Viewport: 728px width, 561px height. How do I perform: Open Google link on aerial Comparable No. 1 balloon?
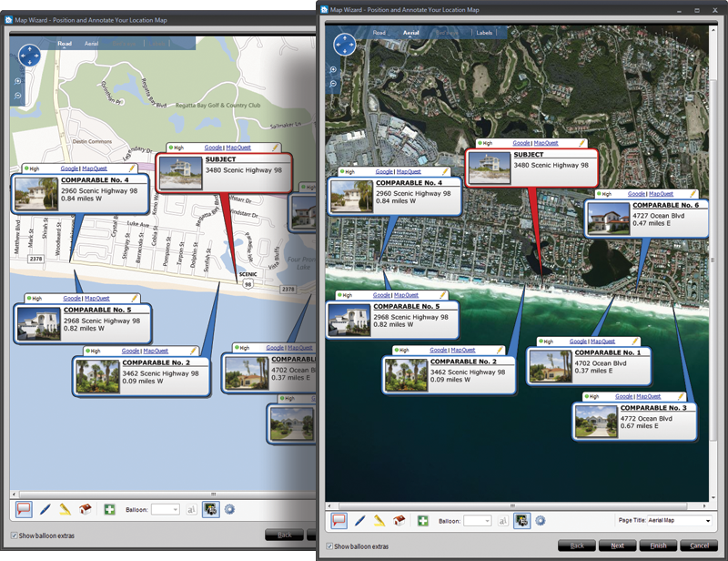579,342
